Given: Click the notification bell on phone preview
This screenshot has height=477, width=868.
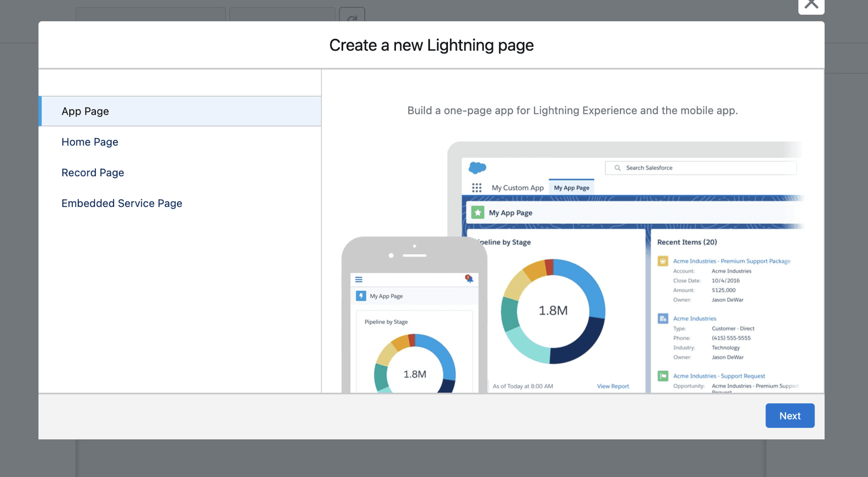Looking at the screenshot, I should tap(469, 279).
